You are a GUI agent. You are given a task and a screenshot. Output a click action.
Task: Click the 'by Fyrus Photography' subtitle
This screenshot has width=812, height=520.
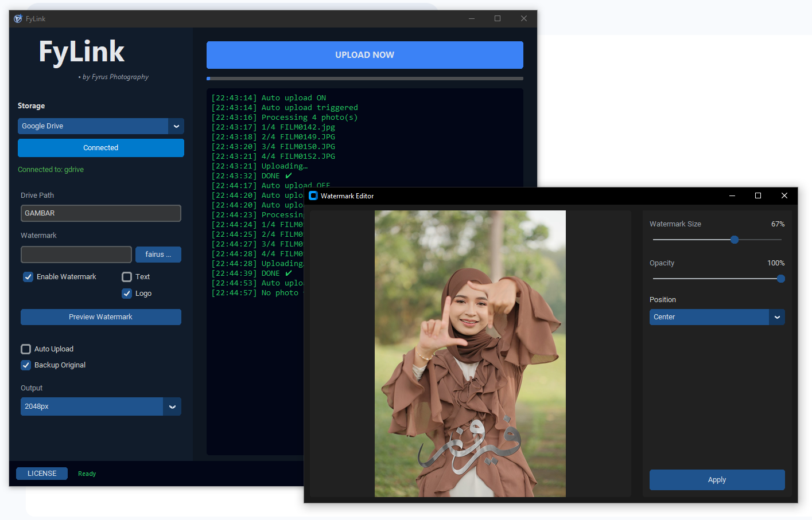[x=114, y=77]
